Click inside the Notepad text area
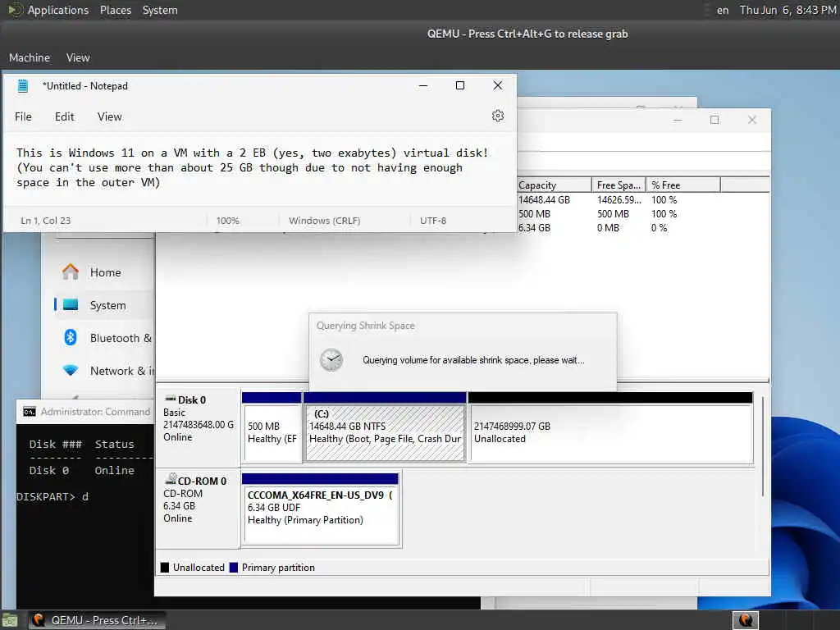 tap(259, 167)
